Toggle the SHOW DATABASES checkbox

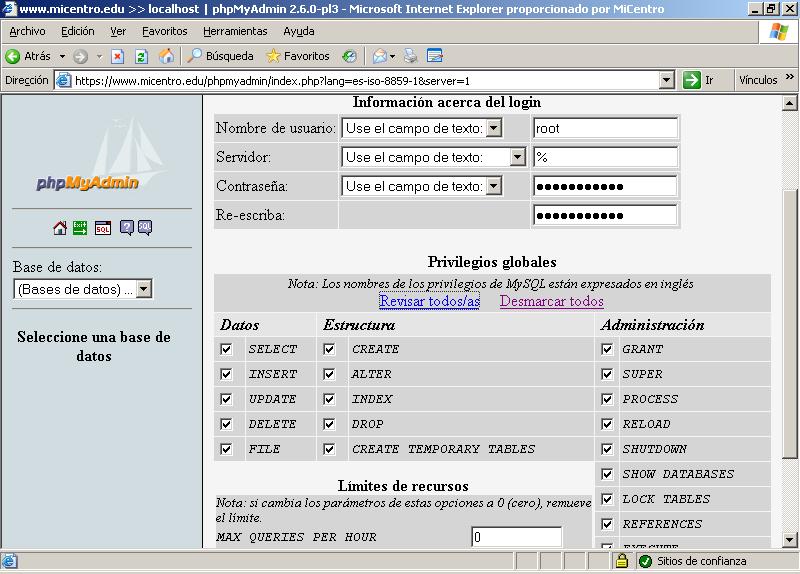pos(607,474)
